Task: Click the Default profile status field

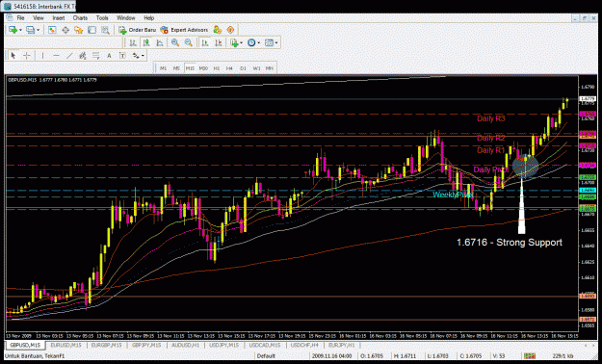Action: click(x=266, y=356)
